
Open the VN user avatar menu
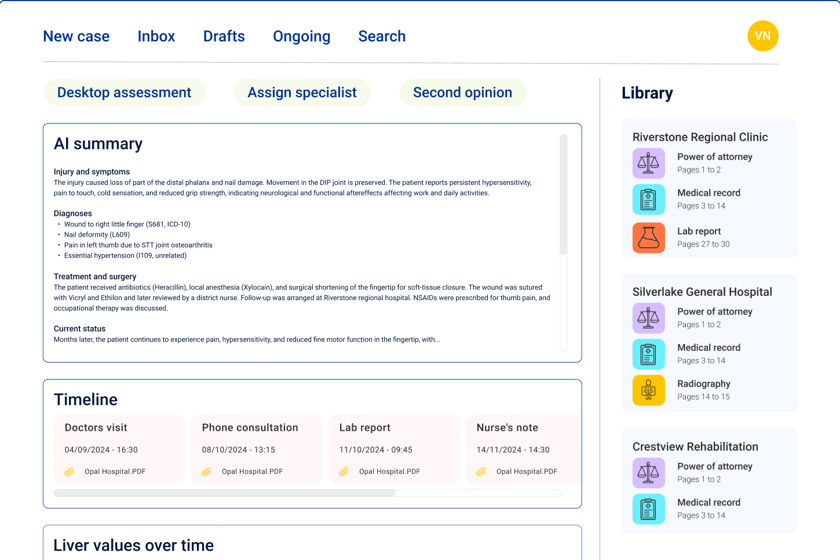pos(762,36)
